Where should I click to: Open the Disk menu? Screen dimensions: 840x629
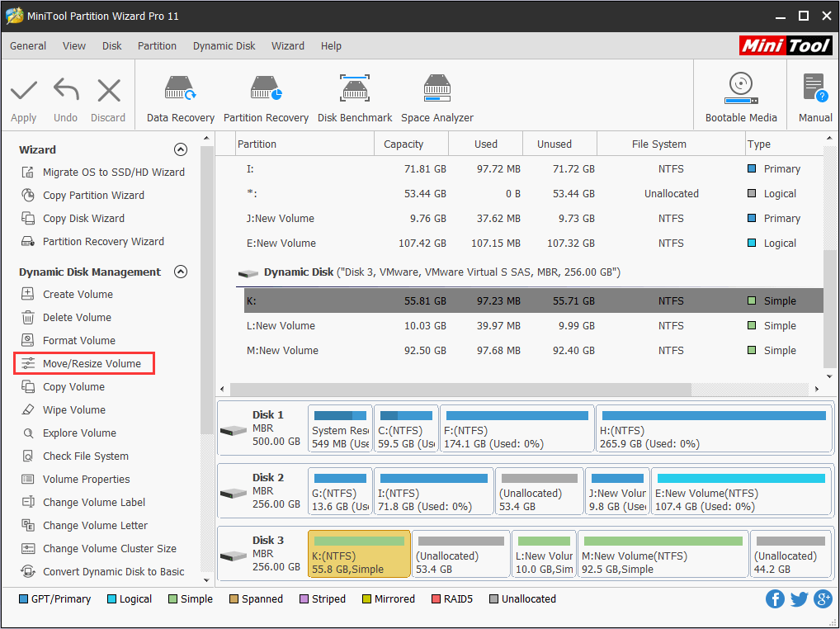coord(112,46)
